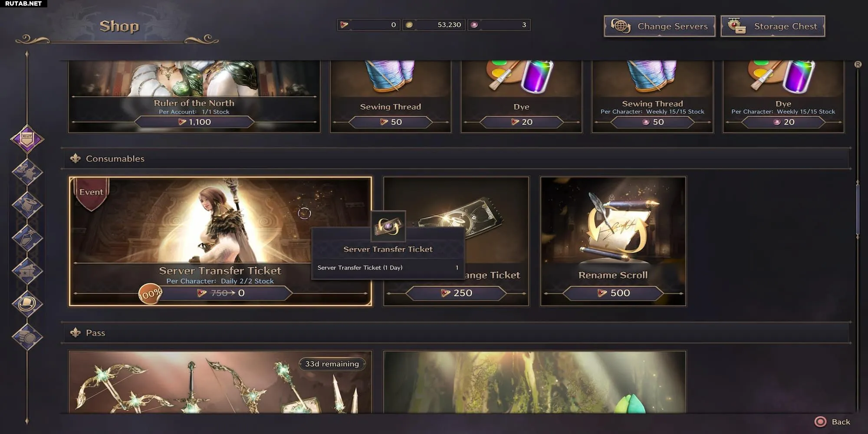Select the purple banner category icon in the sidebar

[x=27, y=139]
